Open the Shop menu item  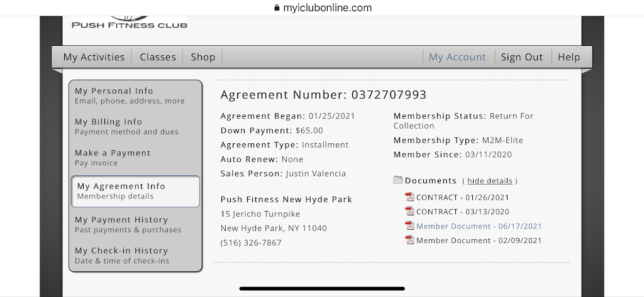(203, 57)
